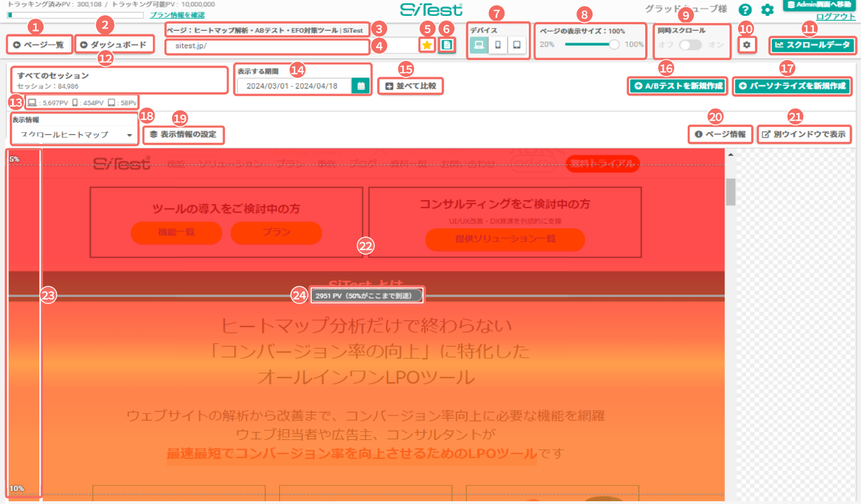Open 表示情報の設定 display settings
861x504 pixels.
pyautogui.click(x=183, y=135)
